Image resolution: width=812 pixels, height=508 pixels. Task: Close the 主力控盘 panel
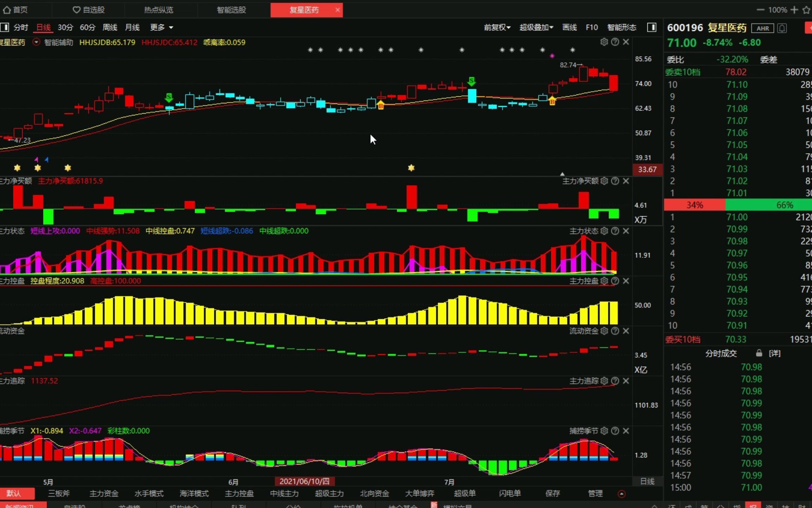tap(626, 281)
